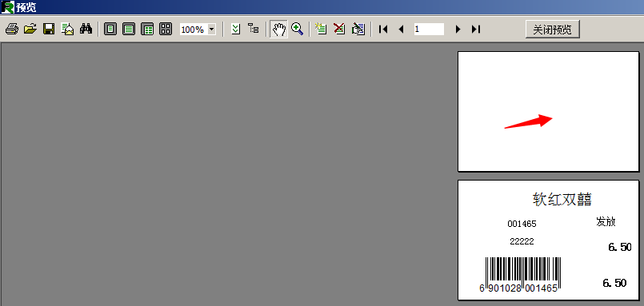Switch to the two pages view icon
Viewport: 644px width, 306px height.
(x=147, y=29)
